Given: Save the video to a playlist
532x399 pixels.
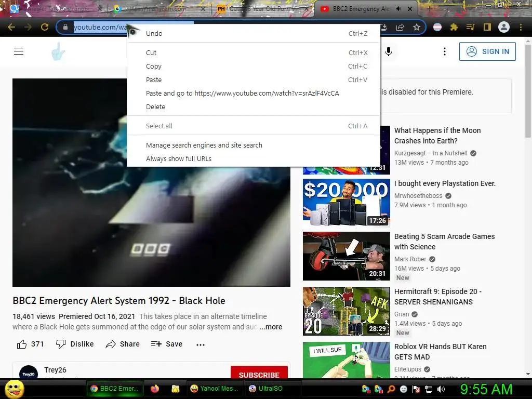Looking at the screenshot, I should coord(167,344).
